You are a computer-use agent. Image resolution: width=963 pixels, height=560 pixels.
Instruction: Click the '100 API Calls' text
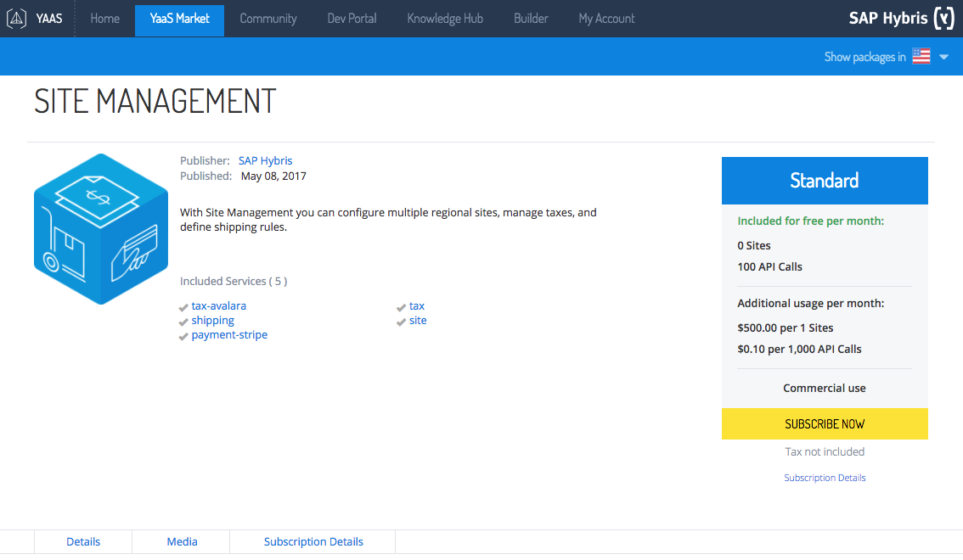coord(770,266)
